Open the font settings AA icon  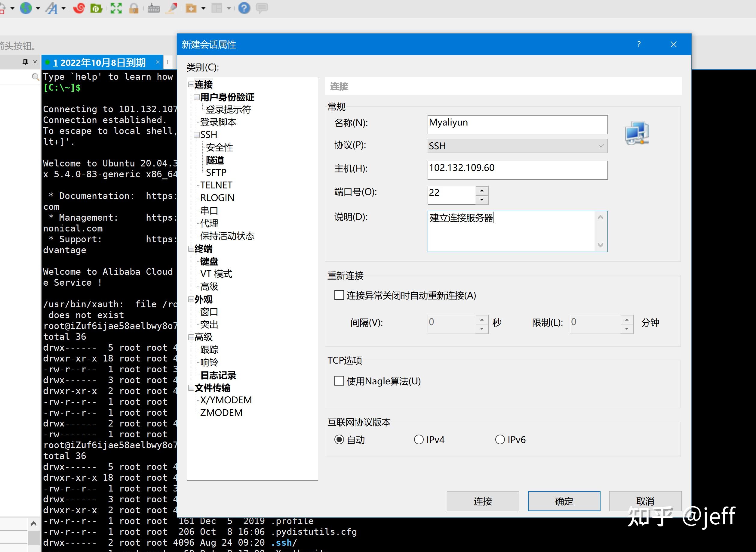click(52, 8)
